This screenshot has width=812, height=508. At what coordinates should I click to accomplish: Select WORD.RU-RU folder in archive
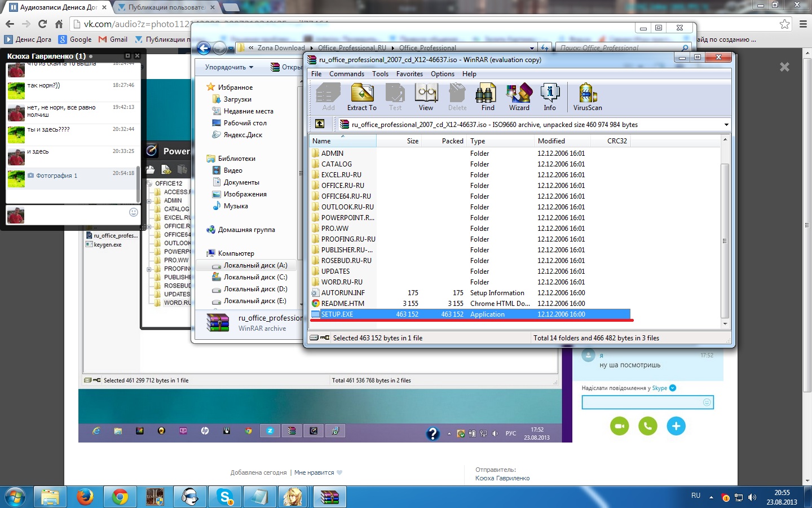click(342, 282)
